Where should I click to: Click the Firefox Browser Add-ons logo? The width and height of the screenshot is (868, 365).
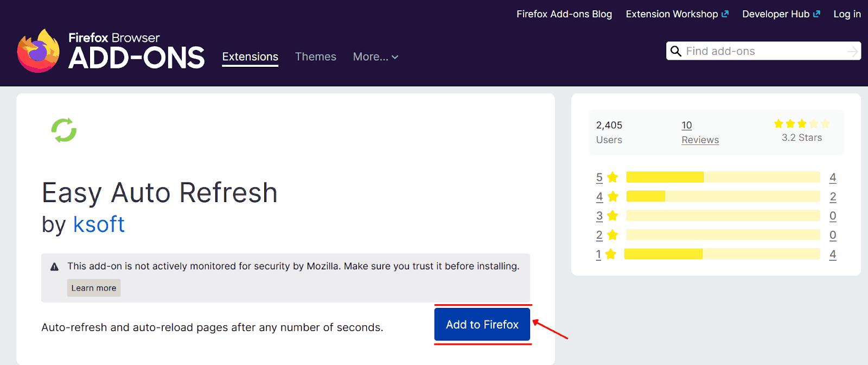point(111,51)
